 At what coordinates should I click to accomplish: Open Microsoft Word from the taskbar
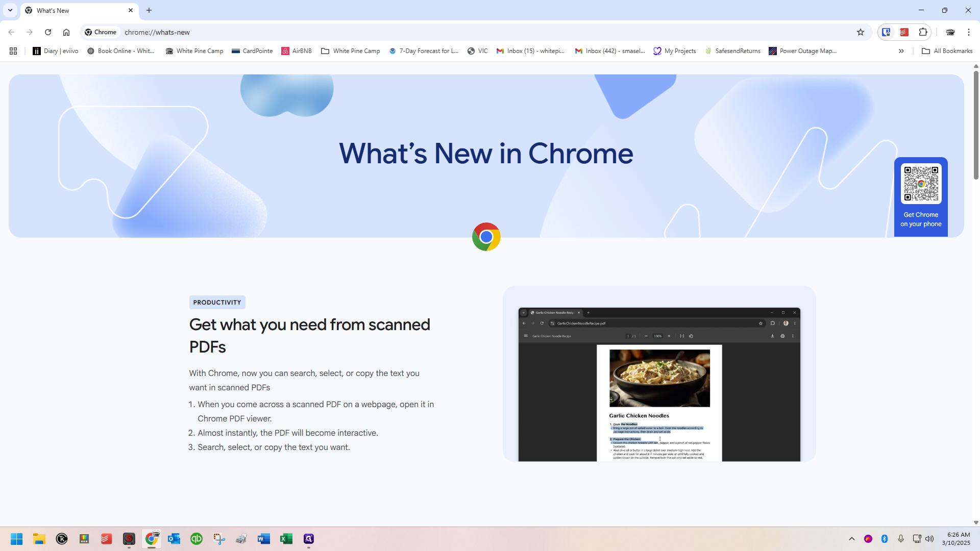tap(264, 539)
